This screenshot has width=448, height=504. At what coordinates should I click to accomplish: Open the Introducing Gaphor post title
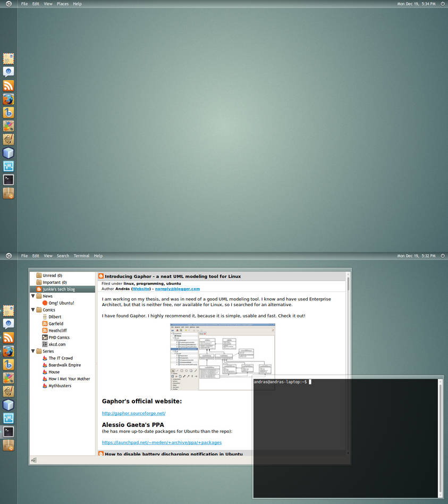click(x=173, y=276)
